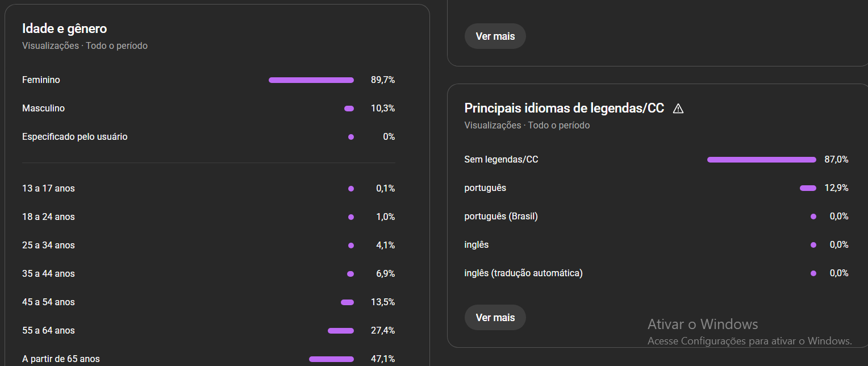Click the Feminino purple bar

[x=311, y=80]
